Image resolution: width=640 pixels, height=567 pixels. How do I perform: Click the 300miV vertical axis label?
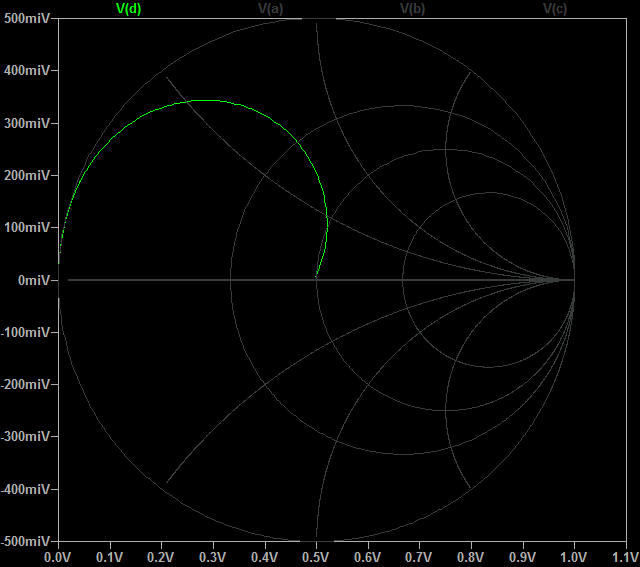(x=27, y=123)
